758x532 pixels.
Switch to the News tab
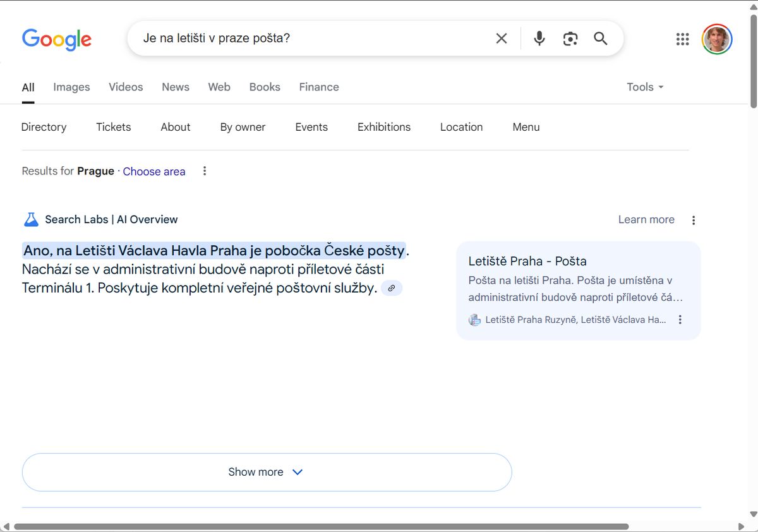[x=176, y=87]
